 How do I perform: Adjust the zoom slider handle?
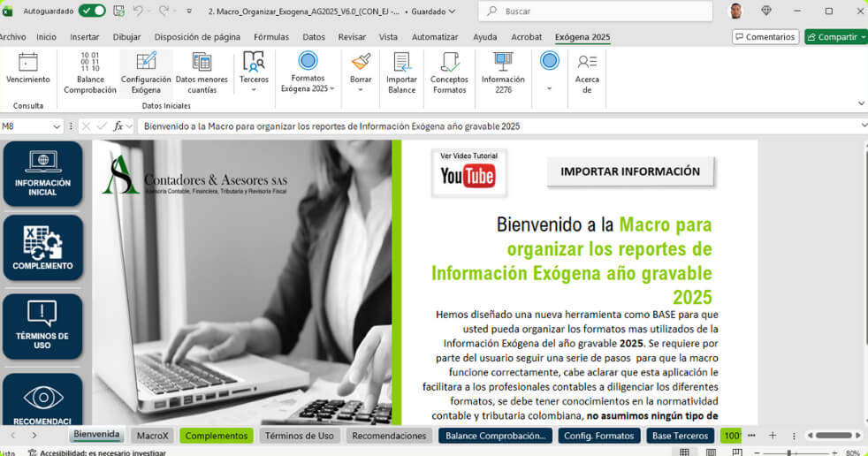tap(788, 452)
